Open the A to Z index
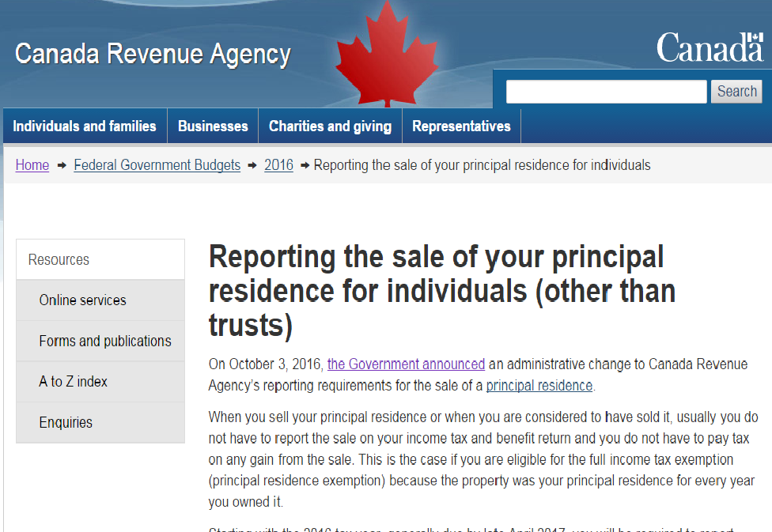 100,381
